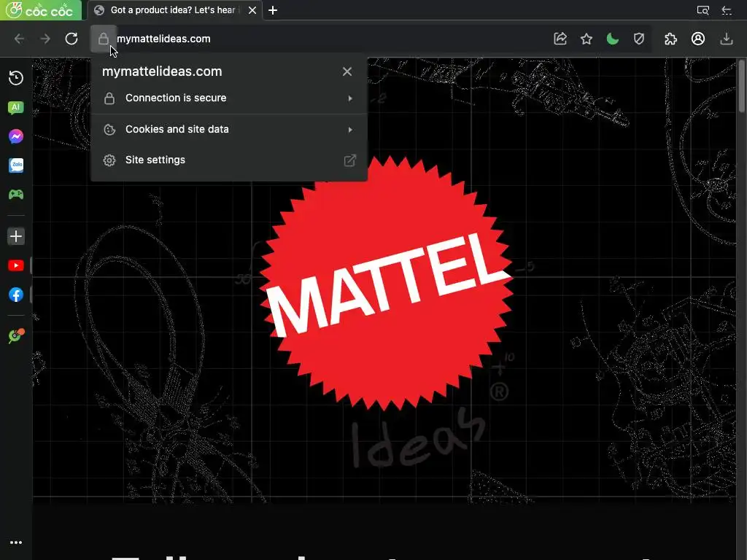Click the Site settings external link icon
The image size is (747, 560).
click(349, 160)
